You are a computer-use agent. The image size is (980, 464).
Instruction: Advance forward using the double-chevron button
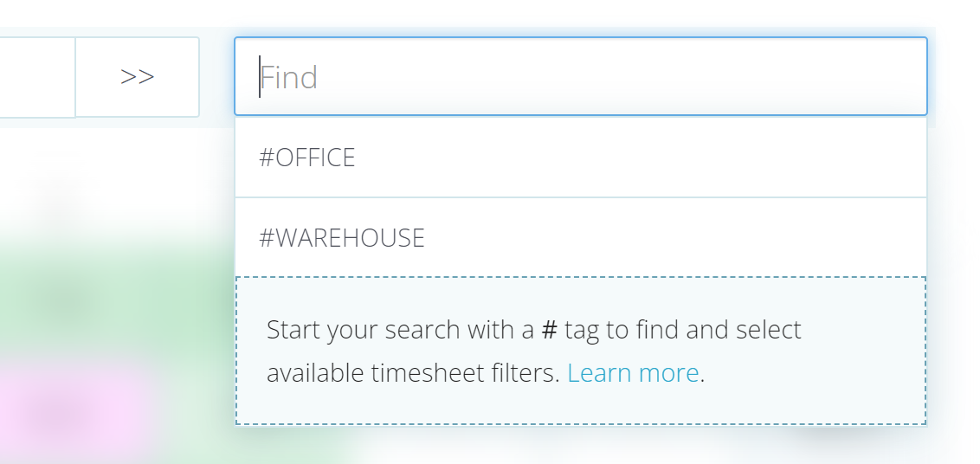pos(137,77)
